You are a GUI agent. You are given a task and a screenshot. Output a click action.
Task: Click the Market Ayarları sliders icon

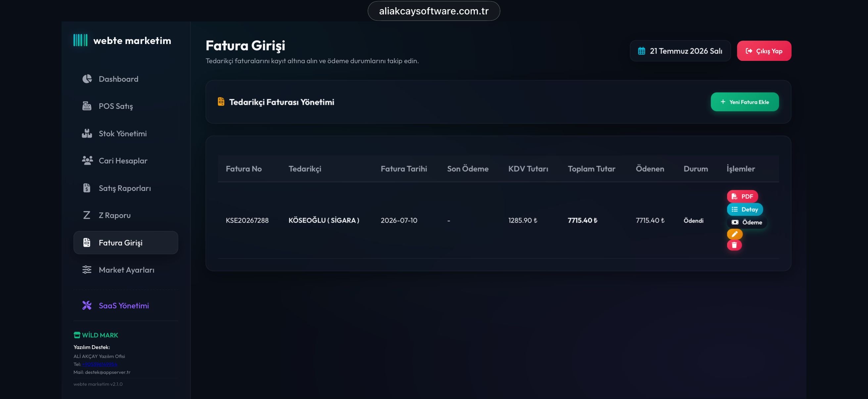click(87, 270)
